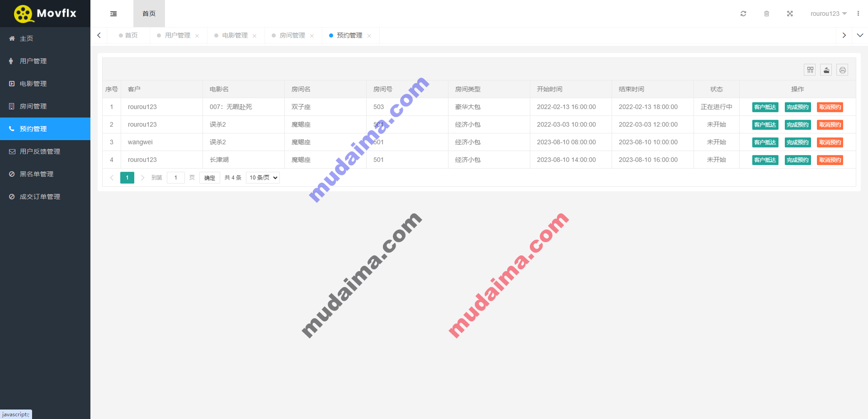
Task: Click 客户抵达 for the 长津湖 booking
Action: [x=765, y=160]
